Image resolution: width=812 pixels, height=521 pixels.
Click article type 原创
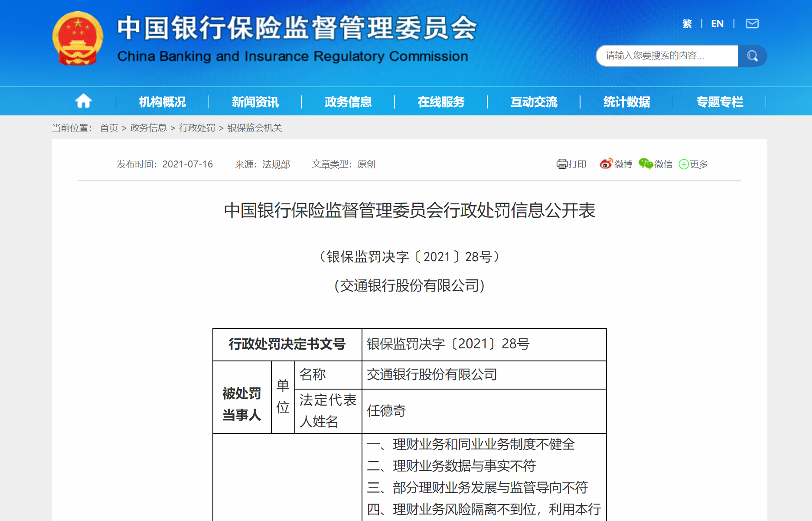(366, 164)
